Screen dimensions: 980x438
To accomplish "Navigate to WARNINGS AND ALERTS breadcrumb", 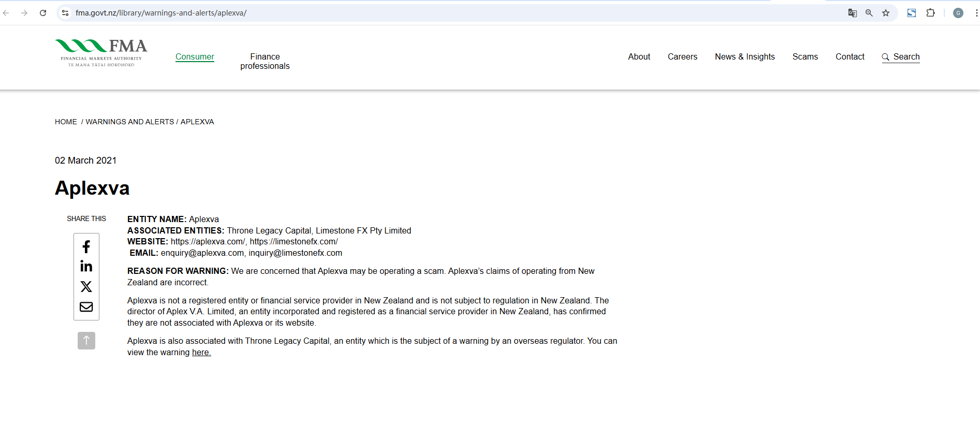I will pos(130,122).
